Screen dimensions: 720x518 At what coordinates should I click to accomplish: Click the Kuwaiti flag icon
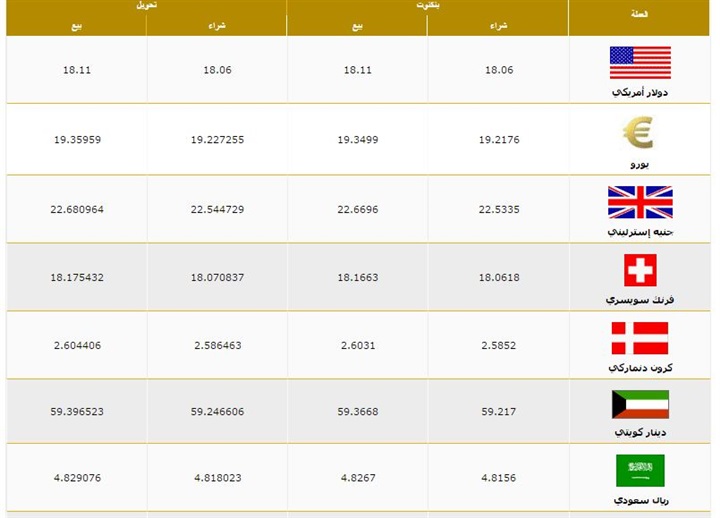pyautogui.click(x=640, y=405)
